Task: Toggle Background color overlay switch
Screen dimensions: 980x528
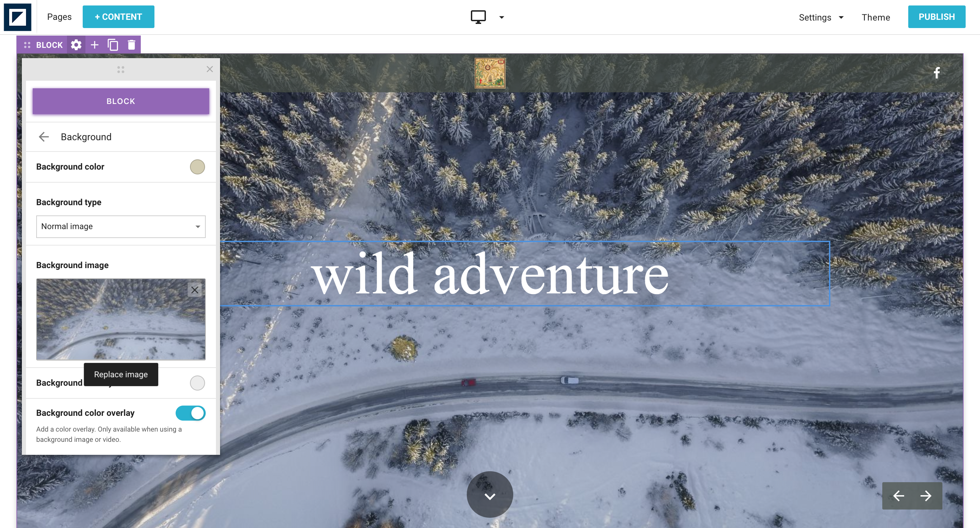Action: 190,413
